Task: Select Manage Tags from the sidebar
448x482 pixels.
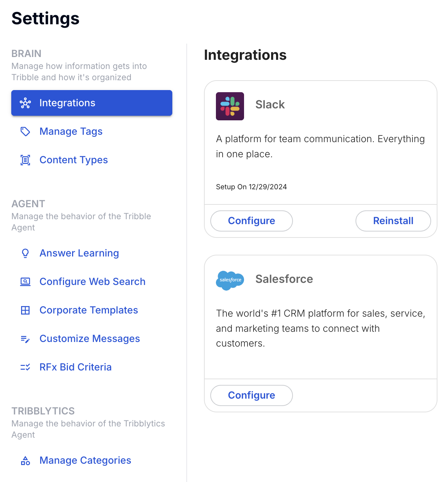Action: click(x=71, y=132)
